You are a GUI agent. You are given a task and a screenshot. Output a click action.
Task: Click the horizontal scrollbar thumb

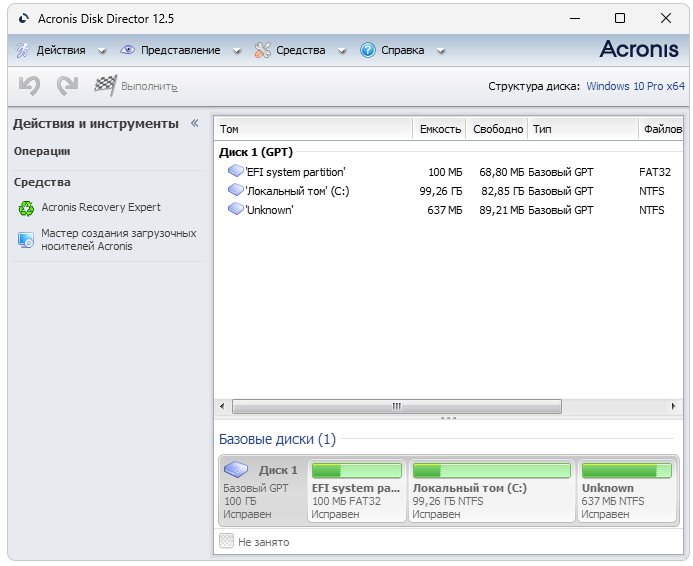397,406
